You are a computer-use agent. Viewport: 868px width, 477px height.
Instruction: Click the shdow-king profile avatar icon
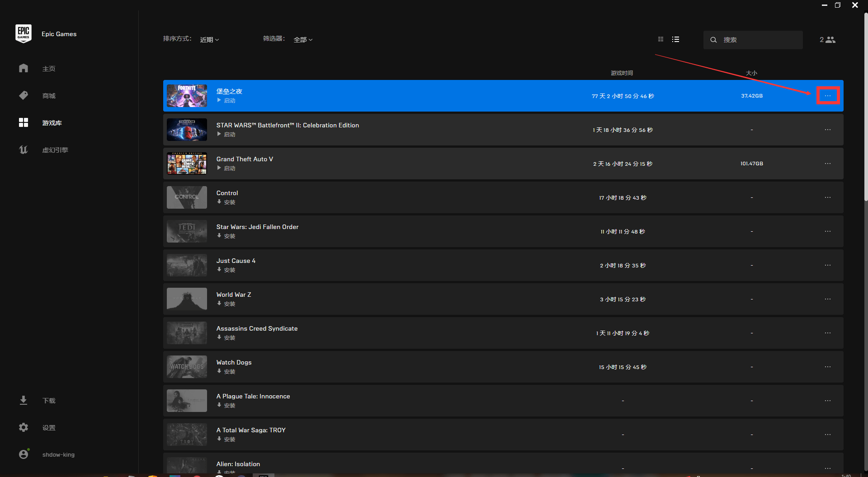[x=24, y=454]
